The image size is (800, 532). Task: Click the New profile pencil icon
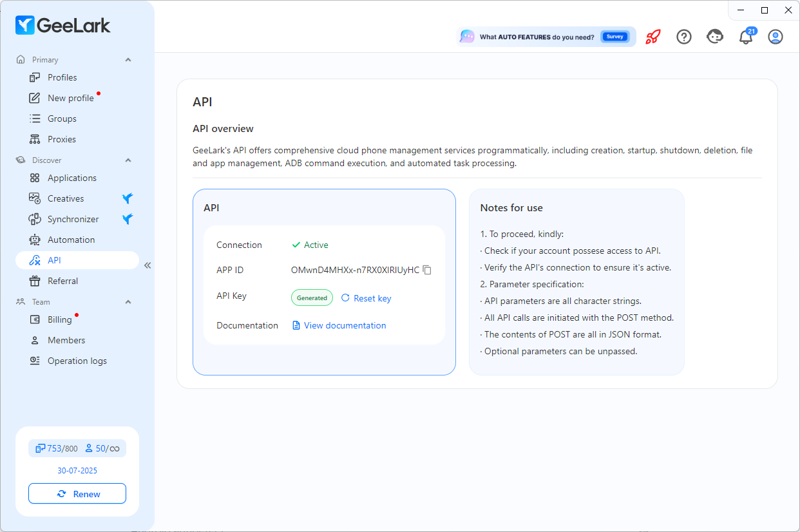coord(35,98)
